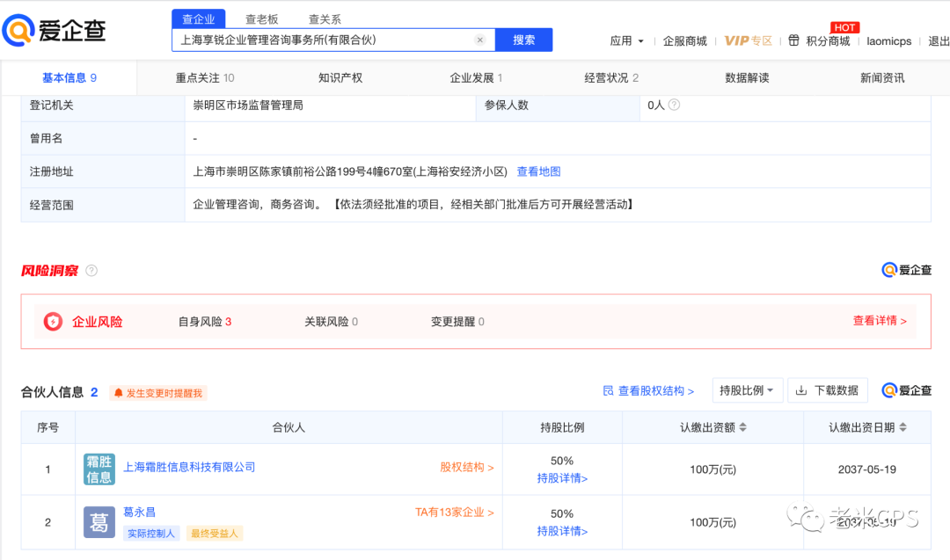Open the 知识产权 tab

[340, 77]
